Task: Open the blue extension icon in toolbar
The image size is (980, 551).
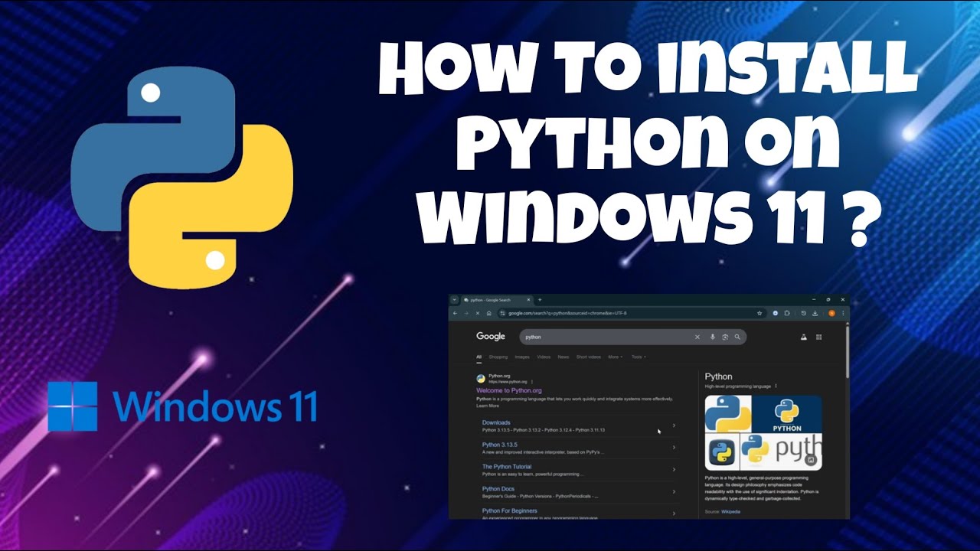Action: pyautogui.click(x=776, y=313)
